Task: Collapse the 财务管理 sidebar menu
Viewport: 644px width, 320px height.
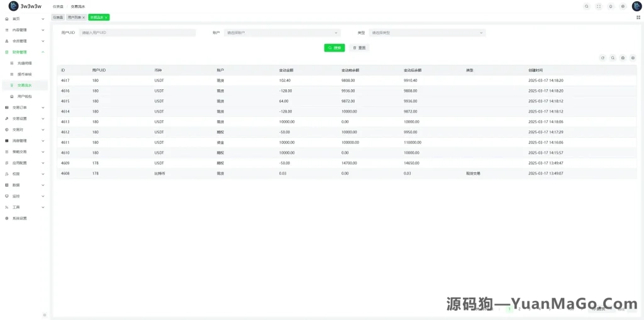Action: point(25,52)
